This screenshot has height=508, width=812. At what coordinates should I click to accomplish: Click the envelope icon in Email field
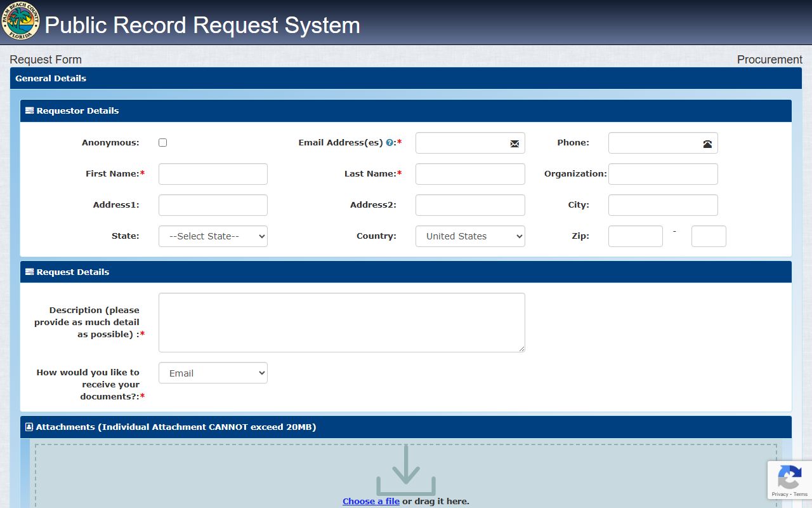pos(514,144)
